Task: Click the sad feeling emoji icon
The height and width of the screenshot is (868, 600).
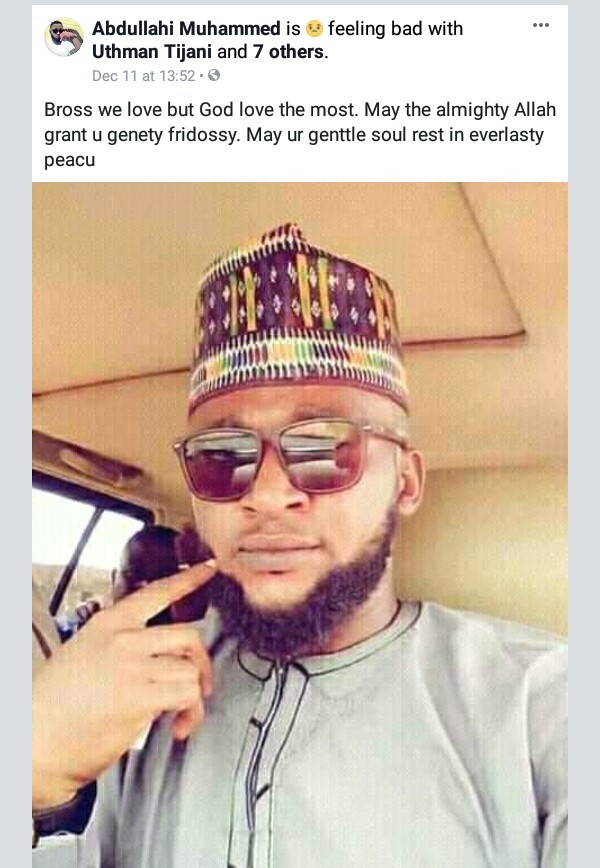Action: pyautogui.click(x=314, y=28)
